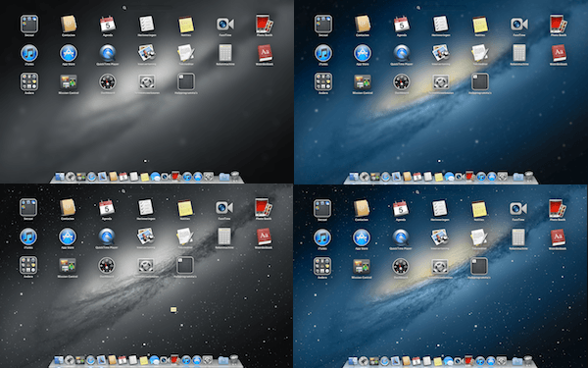Open Launchpad rocket in bottom-left panel's Dock

(x=70, y=360)
